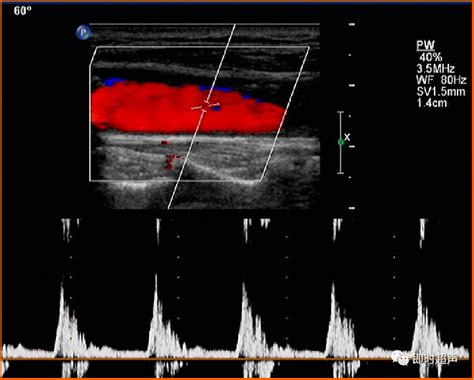This screenshot has width=474, height=380.
Task: Select the PW mode label
Action: 426,46
